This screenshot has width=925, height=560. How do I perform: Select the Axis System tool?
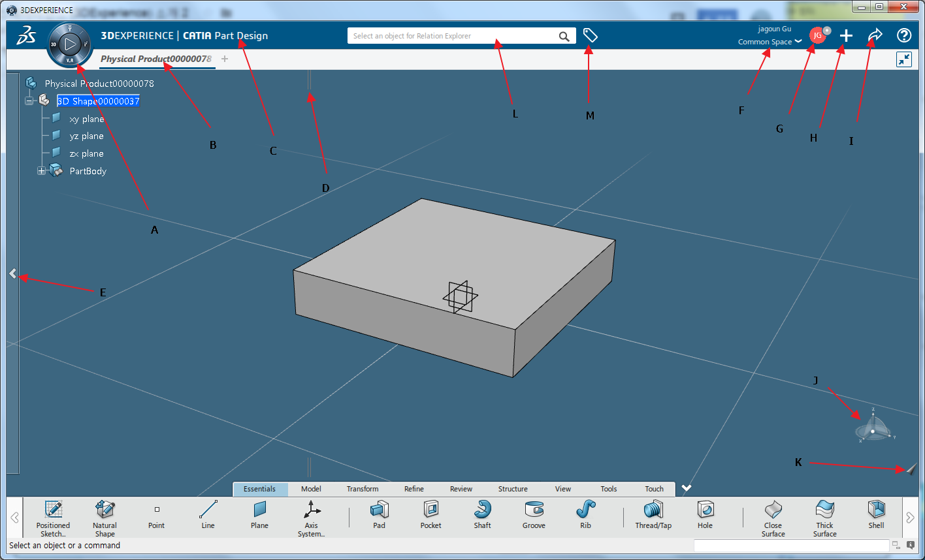click(x=311, y=519)
